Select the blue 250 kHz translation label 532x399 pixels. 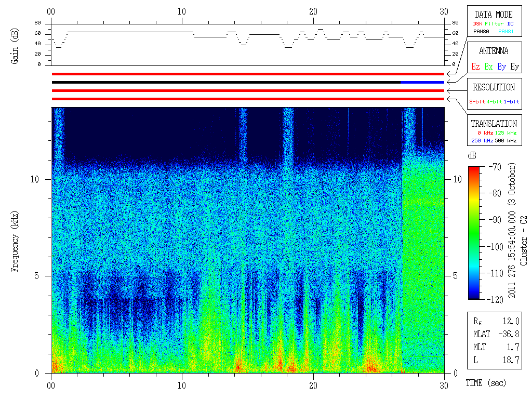click(482, 140)
